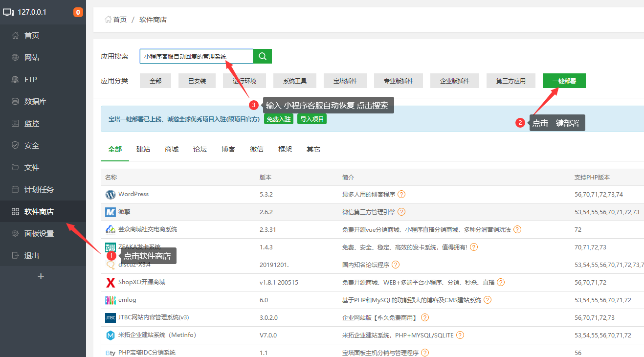This screenshot has width=644, height=357.
Task: Click the help icon for JTBC description
Action: [425, 317]
